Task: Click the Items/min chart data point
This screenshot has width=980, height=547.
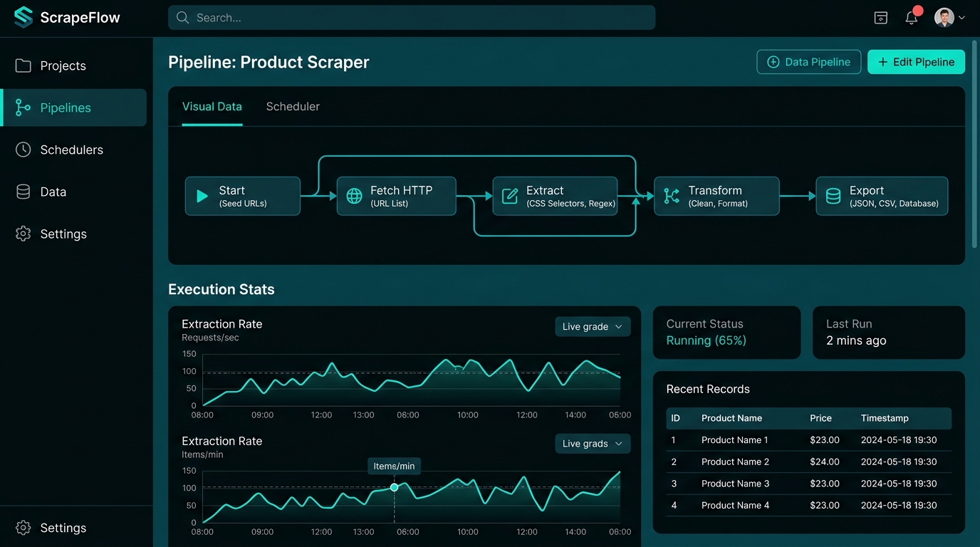Action: coord(394,487)
